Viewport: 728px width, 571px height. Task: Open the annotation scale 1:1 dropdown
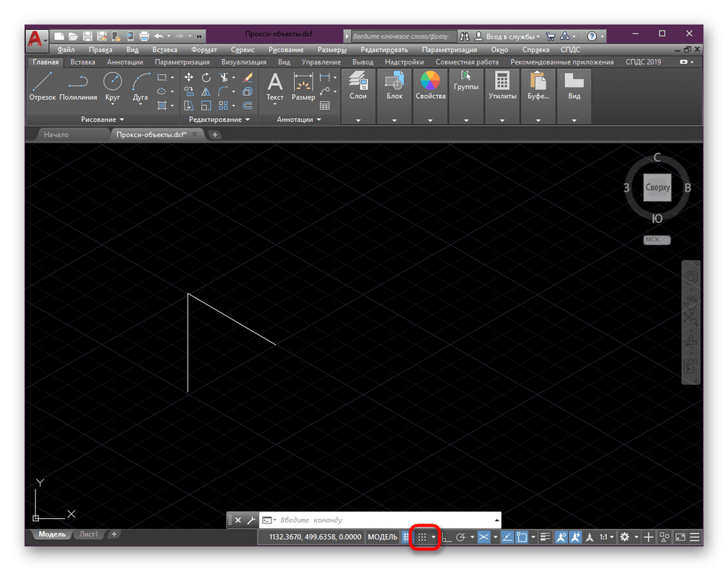coord(606,537)
